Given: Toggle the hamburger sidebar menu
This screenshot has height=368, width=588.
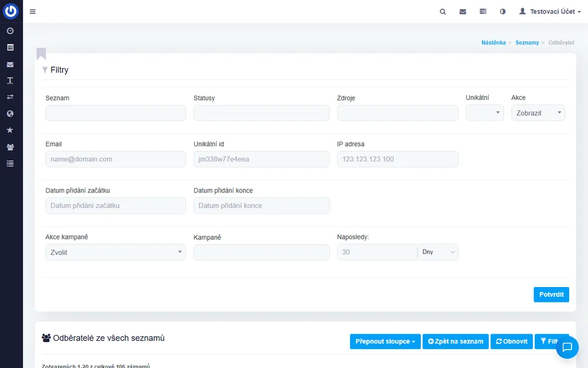Looking at the screenshot, I should [32, 12].
